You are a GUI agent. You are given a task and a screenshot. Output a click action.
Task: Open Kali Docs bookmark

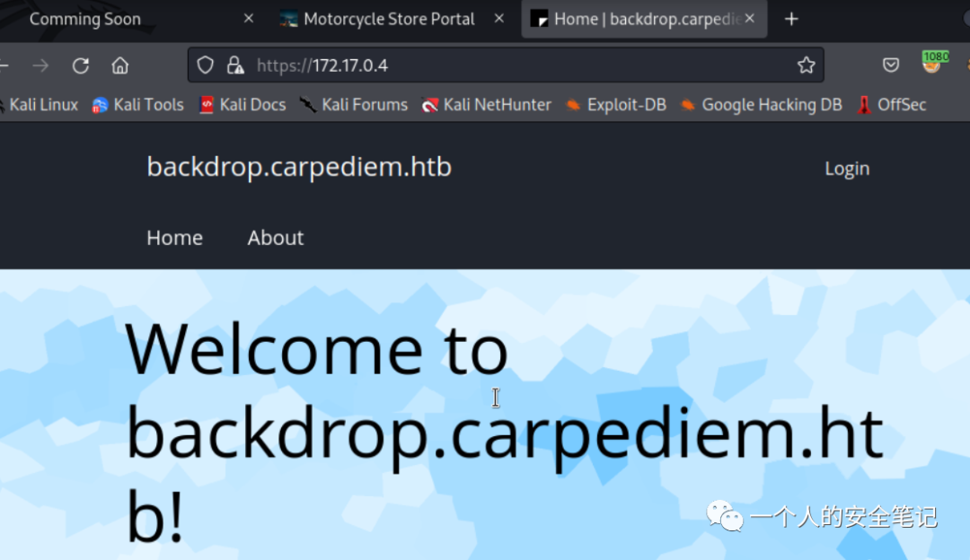(242, 104)
